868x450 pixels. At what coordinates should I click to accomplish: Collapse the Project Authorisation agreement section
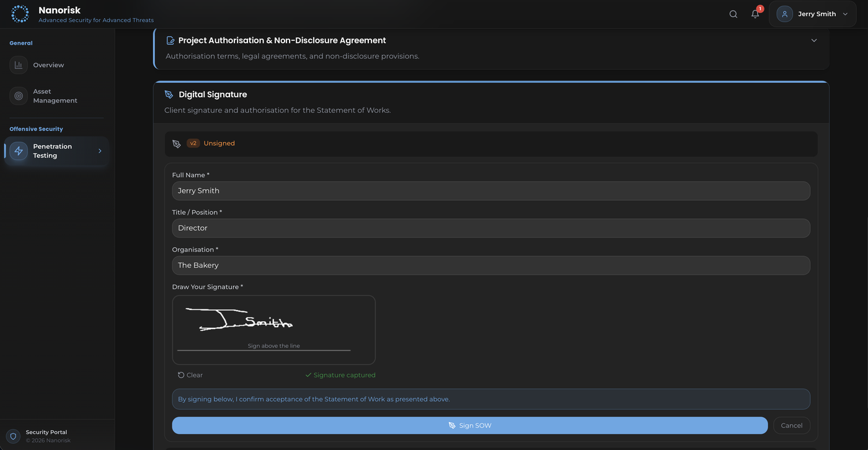[814, 40]
